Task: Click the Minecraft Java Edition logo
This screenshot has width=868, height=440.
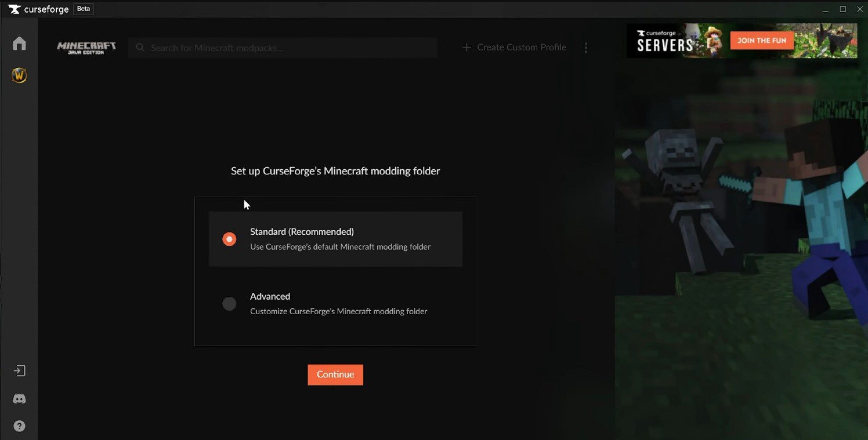Action: click(86, 48)
